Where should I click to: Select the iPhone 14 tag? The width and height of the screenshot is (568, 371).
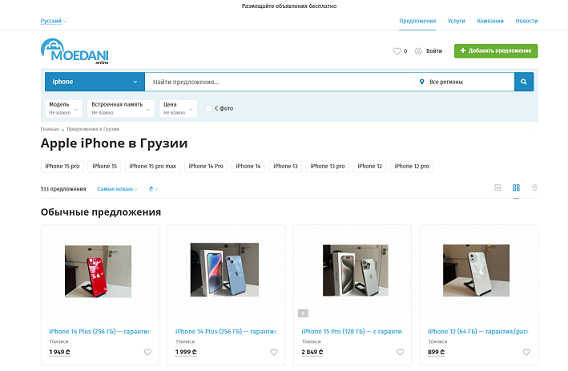(x=248, y=166)
